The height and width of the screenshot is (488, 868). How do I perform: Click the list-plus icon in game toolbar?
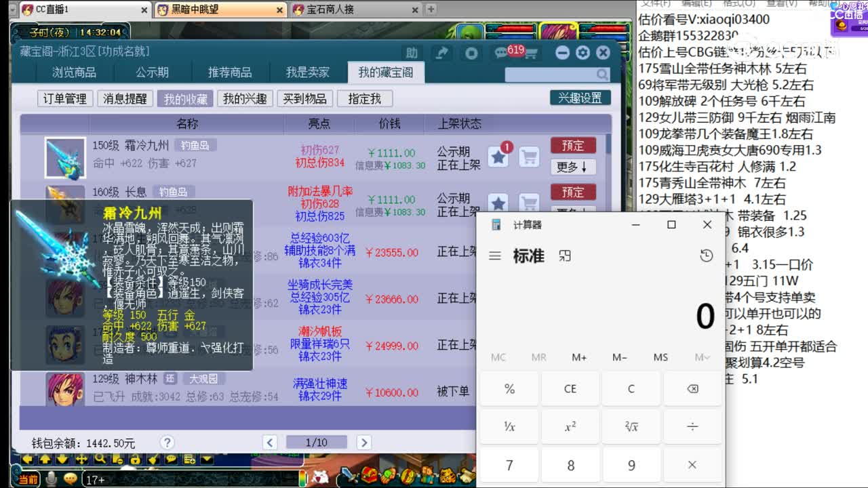coord(189,459)
